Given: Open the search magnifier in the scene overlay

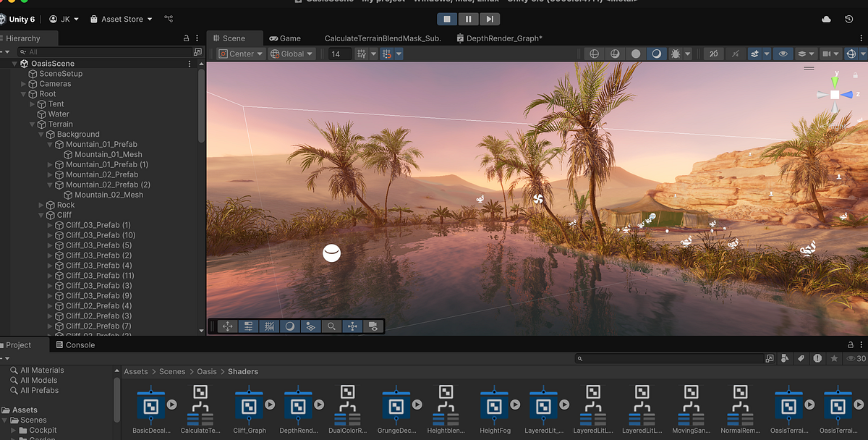Looking at the screenshot, I should pyautogui.click(x=331, y=326).
